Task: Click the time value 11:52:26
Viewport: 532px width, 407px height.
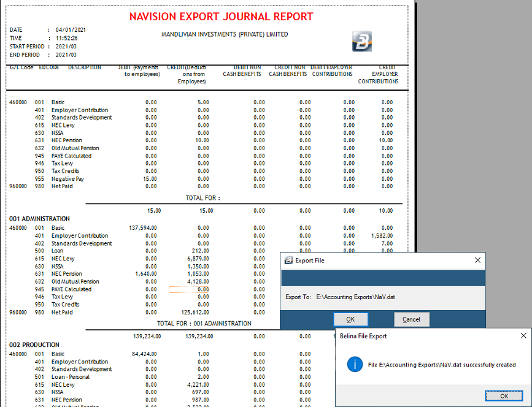Action: [x=66, y=38]
